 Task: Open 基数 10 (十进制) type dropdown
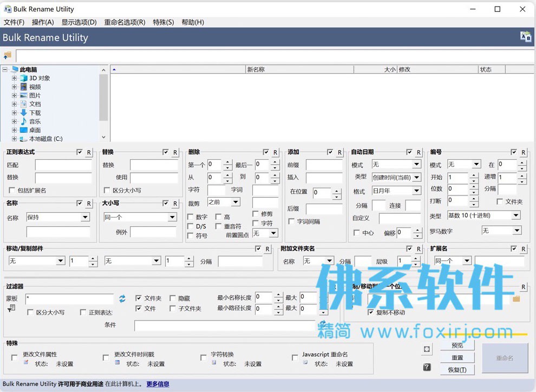pyautogui.click(x=516, y=215)
